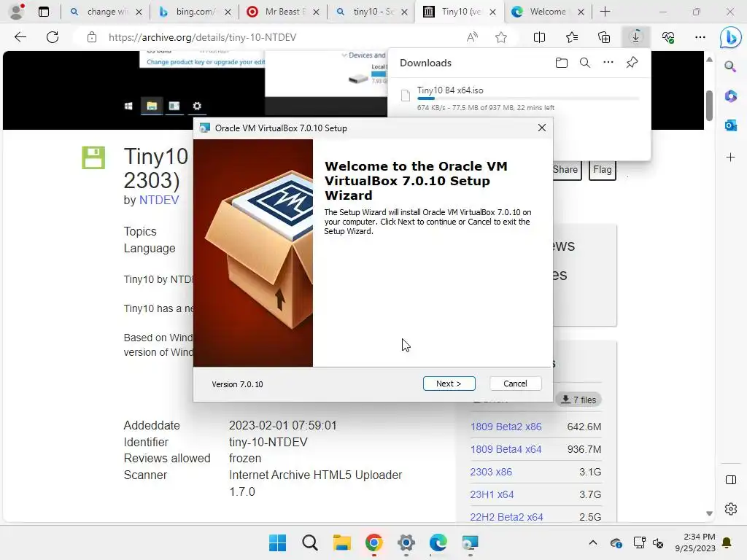The width and height of the screenshot is (747, 560).
Task: Open sidebar settings gear icon
Action: coord(730,509)
